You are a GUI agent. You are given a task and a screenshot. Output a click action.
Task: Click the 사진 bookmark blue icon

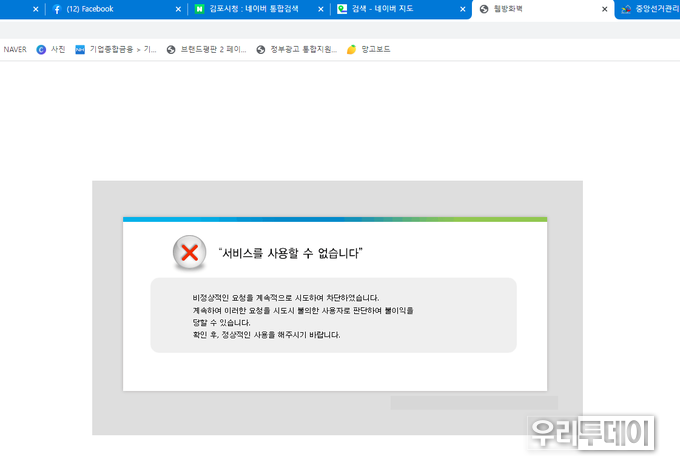point(41,49)
